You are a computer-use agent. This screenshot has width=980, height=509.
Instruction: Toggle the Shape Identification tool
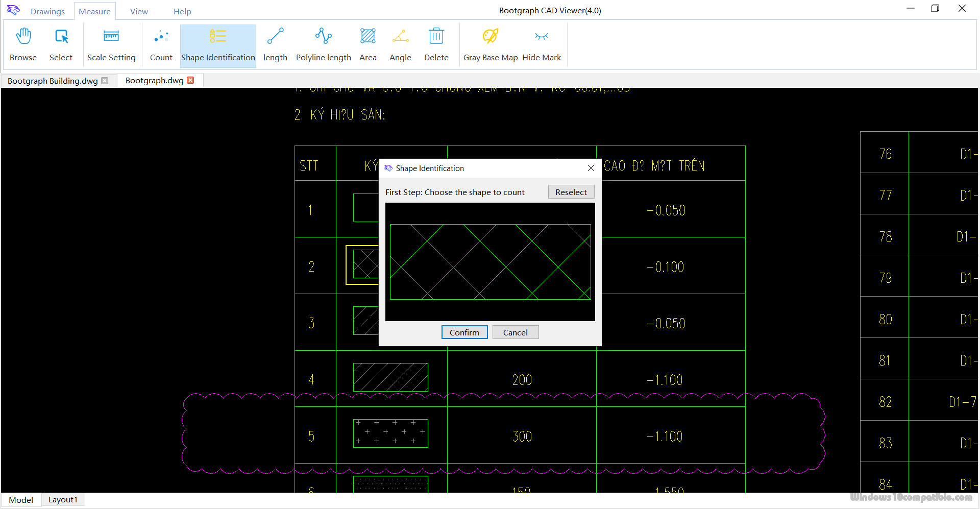pyautogui.click(x=218, y=45)
